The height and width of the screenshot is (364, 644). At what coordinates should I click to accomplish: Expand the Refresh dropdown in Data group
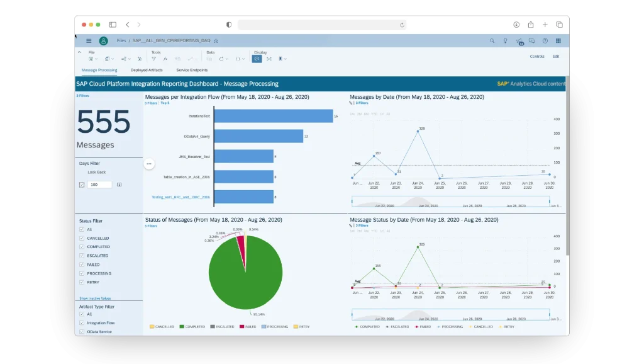pos(226,59)
